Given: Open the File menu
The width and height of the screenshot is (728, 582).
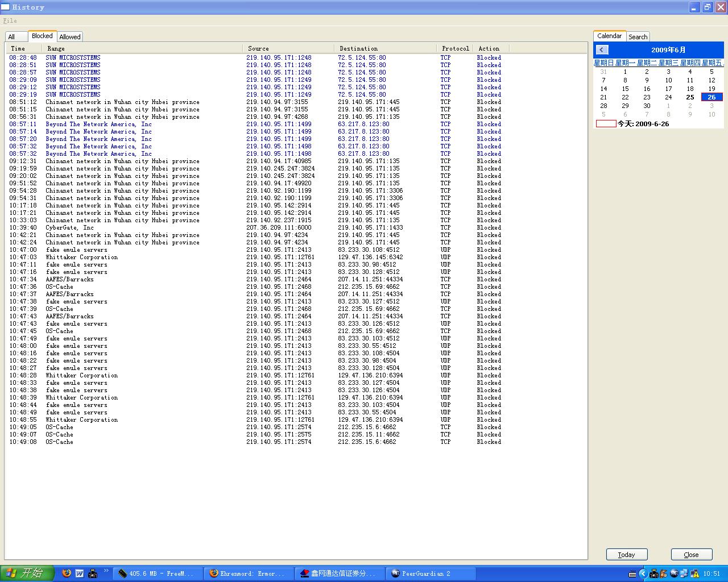Looking at the screenshot, I should [10, 20].
